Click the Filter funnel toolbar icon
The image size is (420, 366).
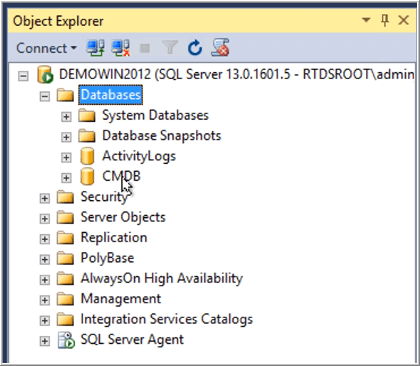coord(170,48)
